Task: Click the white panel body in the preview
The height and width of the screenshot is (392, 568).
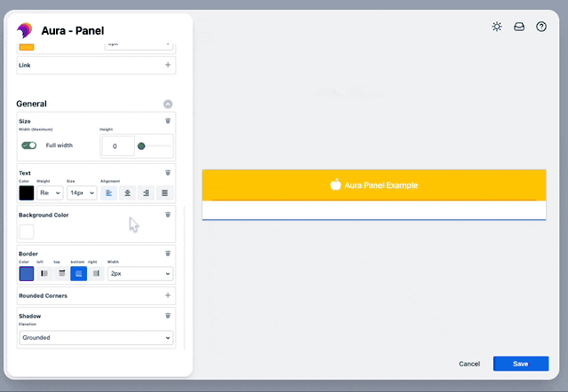Action: [x=375, y=210]
